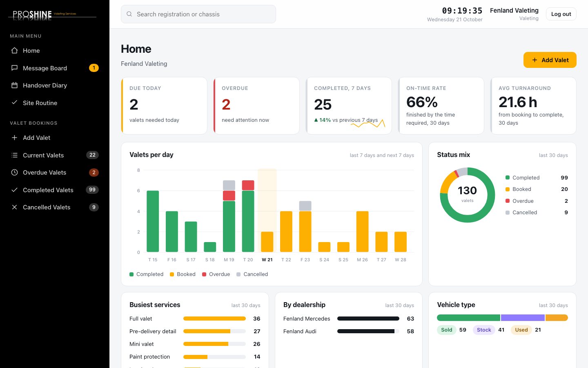The width and height of the screenshot is (588, 368).
Task: Open the Due Today stat card
Action: [x=164, y=105]
